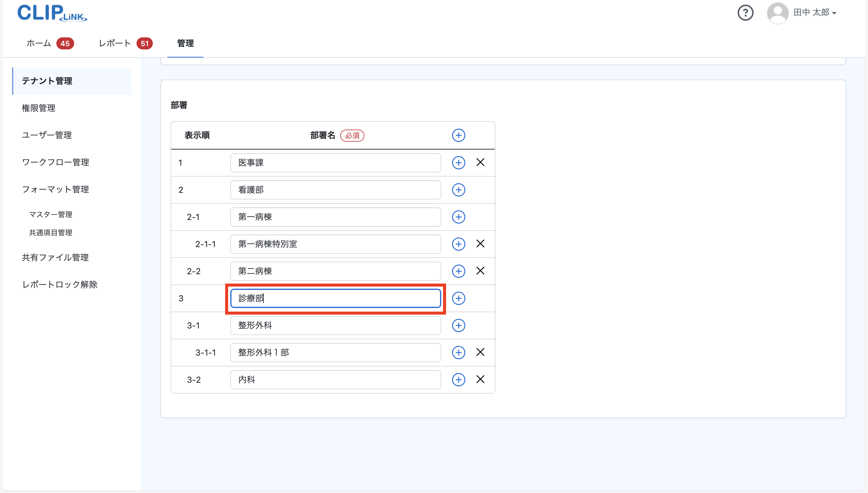Click plus icon on 整形外科 row
Viewport: 868px width, 493px height.
point(458,325)
